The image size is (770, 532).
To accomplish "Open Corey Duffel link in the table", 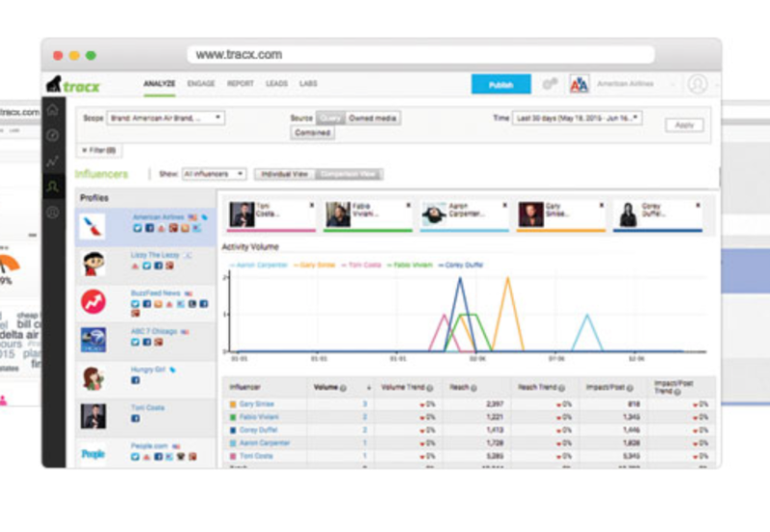I will pyautogui.click(x=258, y=430).
